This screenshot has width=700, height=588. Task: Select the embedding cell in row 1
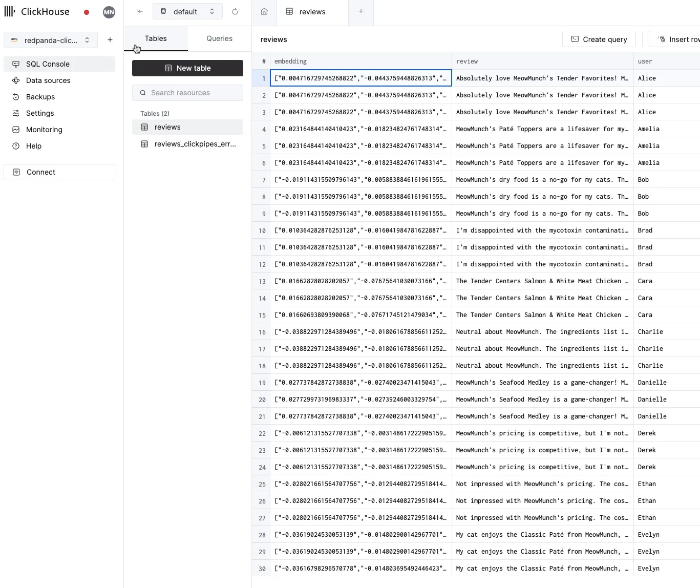[360, 78]
